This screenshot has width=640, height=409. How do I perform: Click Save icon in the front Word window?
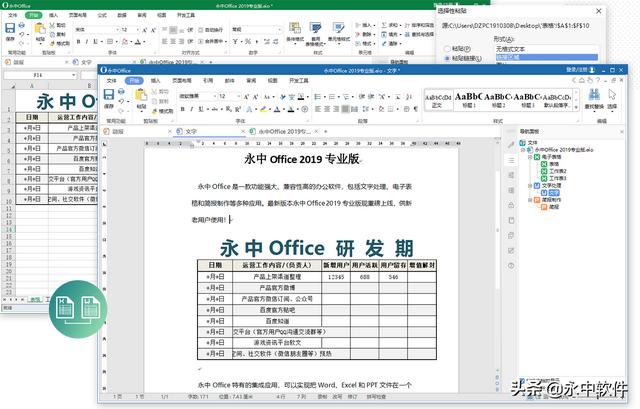coord(109,95)
